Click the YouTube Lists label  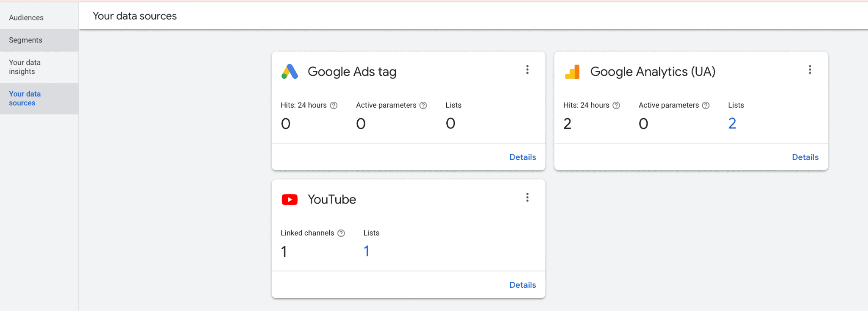[x=371, y=233]
